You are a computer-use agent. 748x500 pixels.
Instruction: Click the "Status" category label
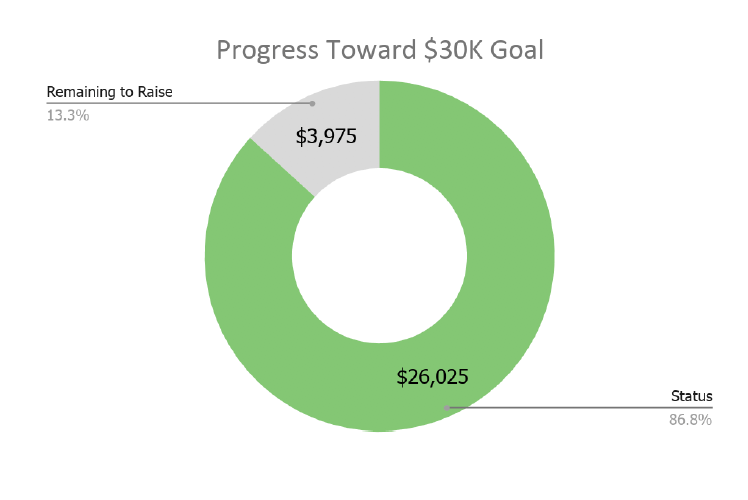[x=690, y=397]
